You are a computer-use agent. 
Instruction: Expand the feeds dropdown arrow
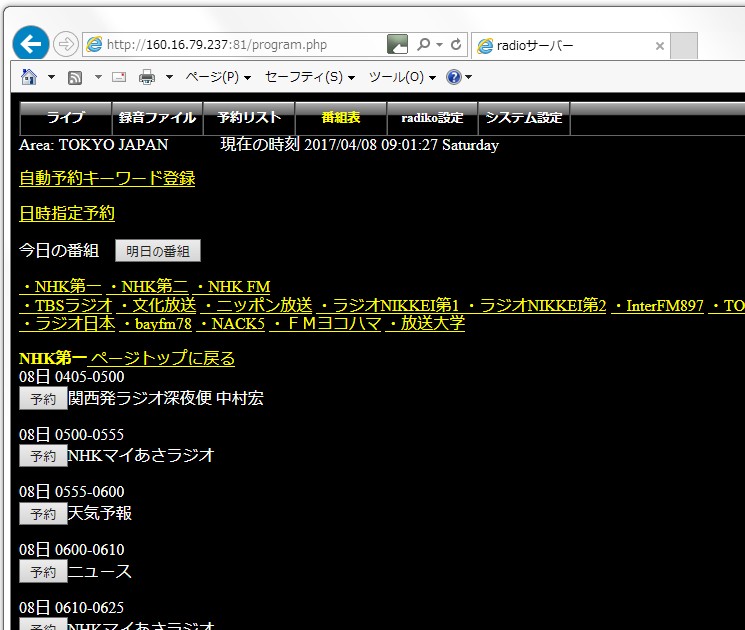coord(98,77)
